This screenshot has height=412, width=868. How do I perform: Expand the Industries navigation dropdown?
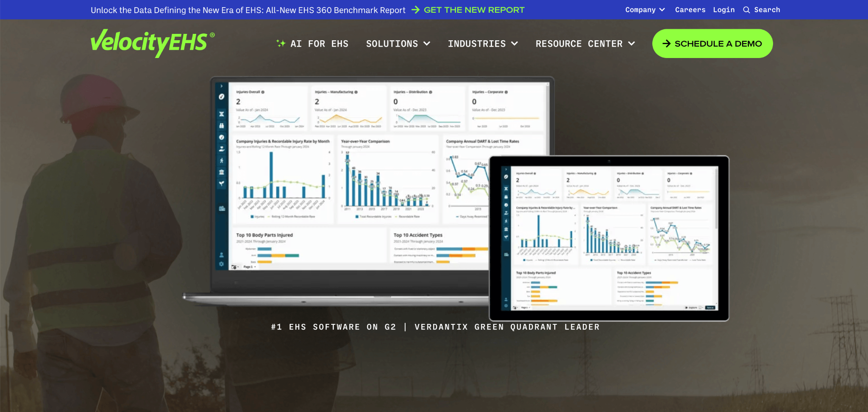coord(483,44)
